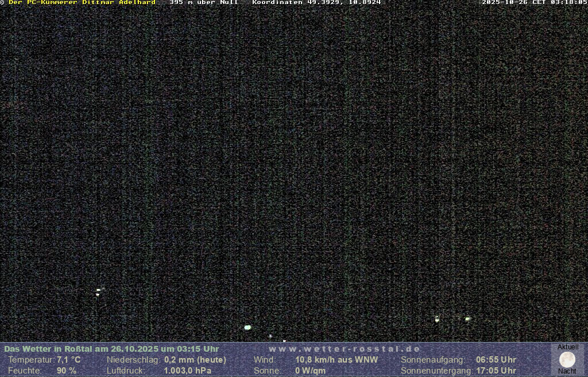Click the Wind value 10,8 km/h aus WNW

point(336,360)
